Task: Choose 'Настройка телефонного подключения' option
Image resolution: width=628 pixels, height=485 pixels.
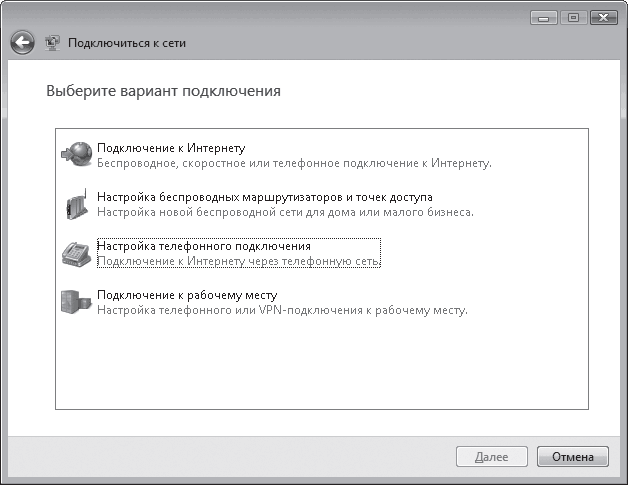Action: click(x=204, y=246)
